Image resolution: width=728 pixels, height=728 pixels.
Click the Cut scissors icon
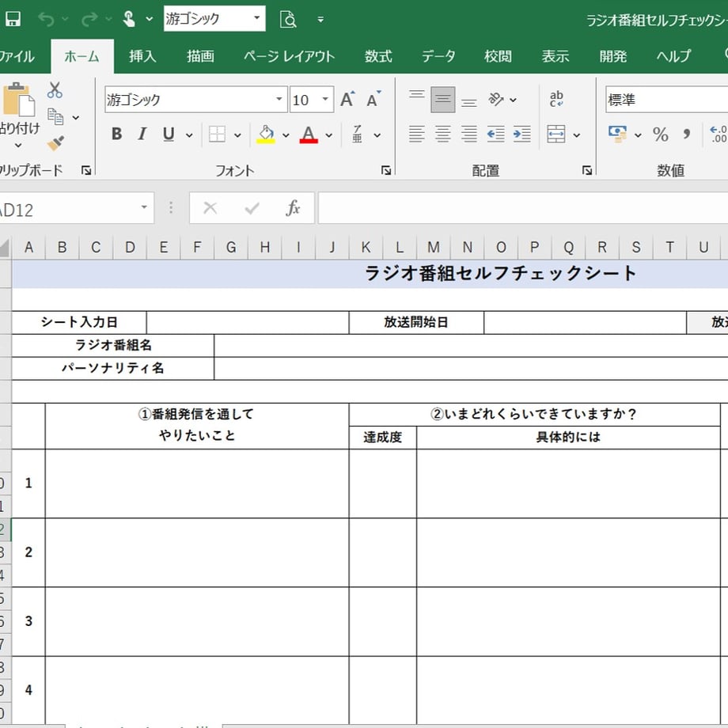[x=55, y=90]
